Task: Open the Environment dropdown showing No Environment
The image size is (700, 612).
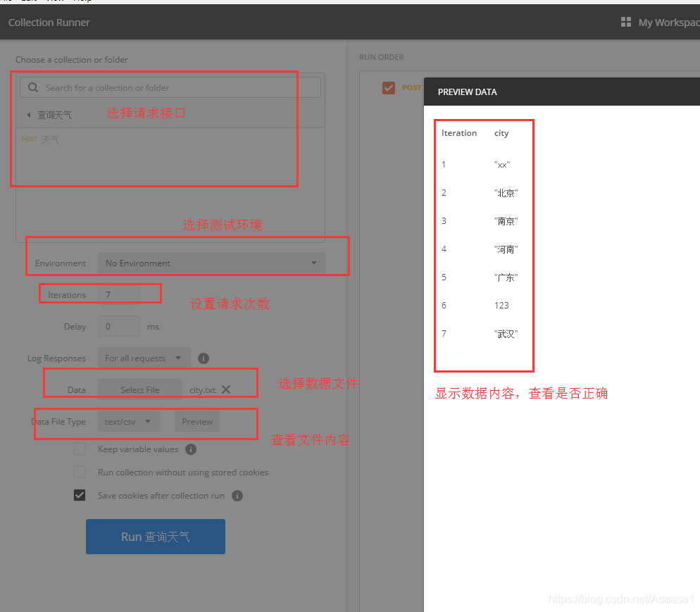Action: pos(211,263)
